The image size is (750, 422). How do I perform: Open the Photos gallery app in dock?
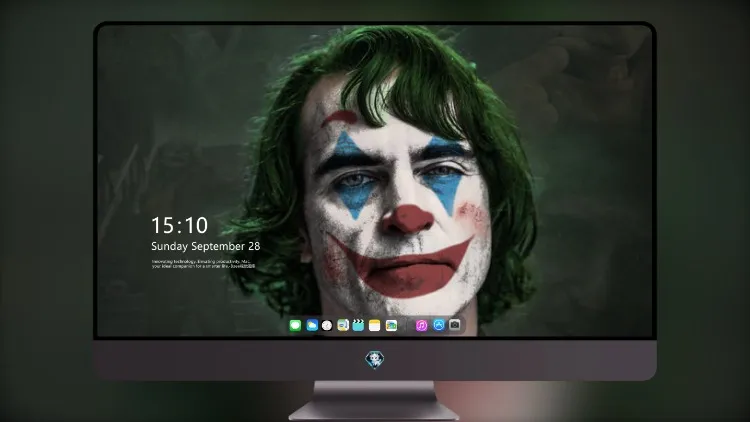click(x=391, y=325)
